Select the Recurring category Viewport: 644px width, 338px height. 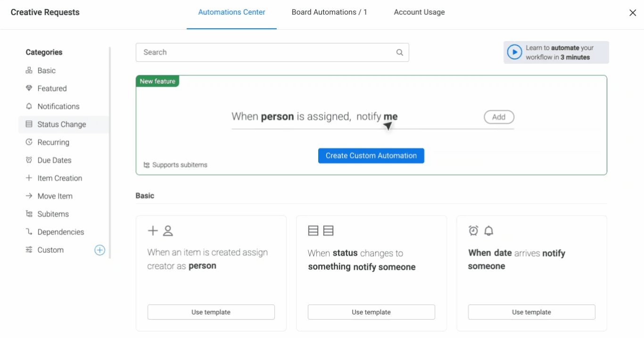coord(63,142)
